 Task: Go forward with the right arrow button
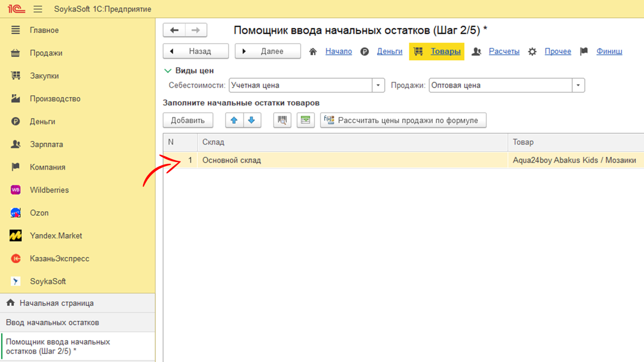point(196,30)
